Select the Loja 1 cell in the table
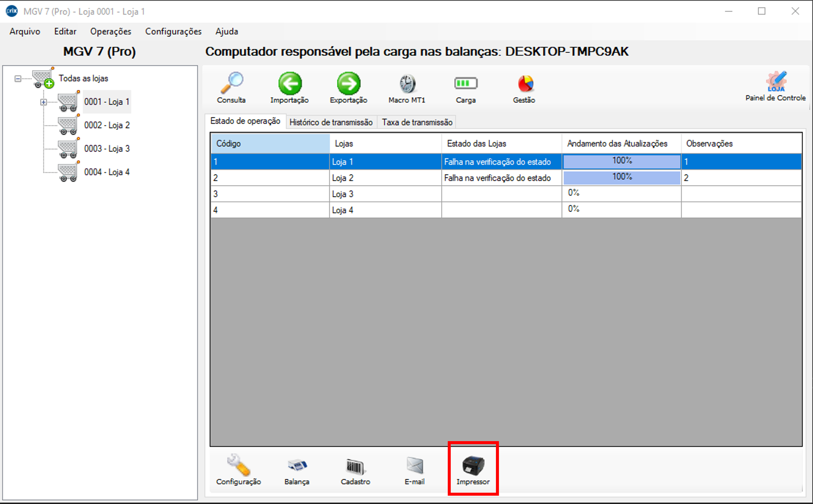Viewport: 813px width, 504px height. tap(386, 162)
